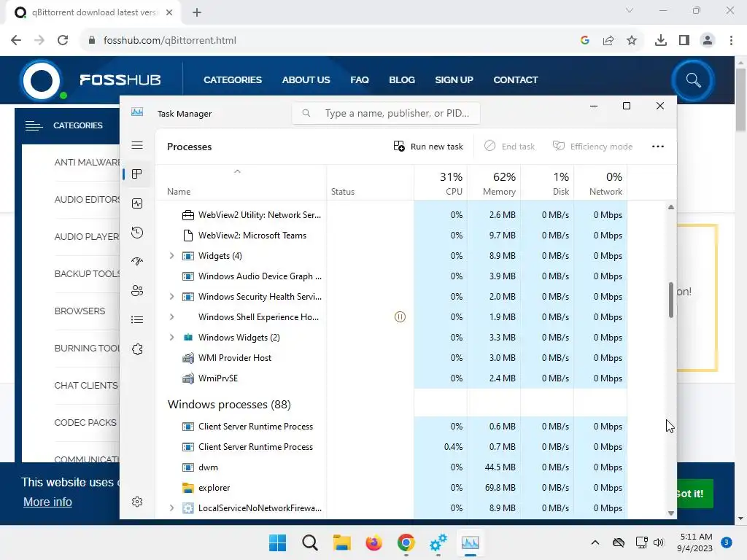Open Details icon in Task Manager sidebar
The width and height of the screenshot is (747, 560).
(137, 319)
